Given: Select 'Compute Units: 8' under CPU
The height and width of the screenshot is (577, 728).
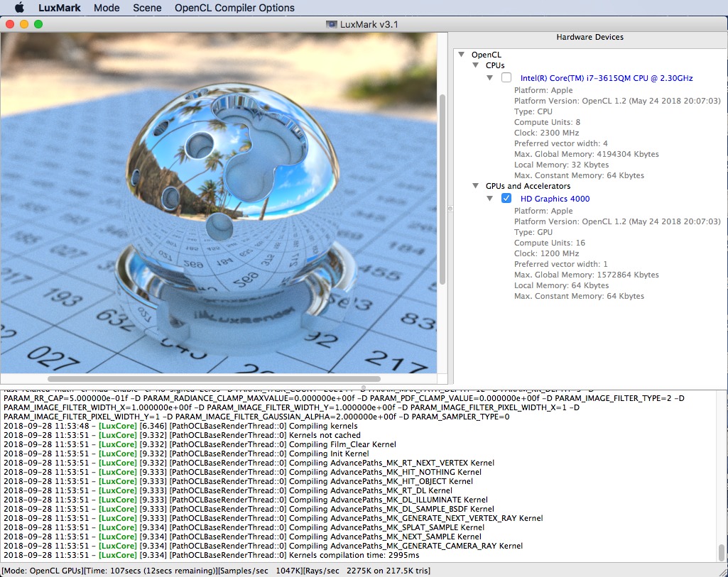Looking at the screenshot, I should click(x=547, y=122).
